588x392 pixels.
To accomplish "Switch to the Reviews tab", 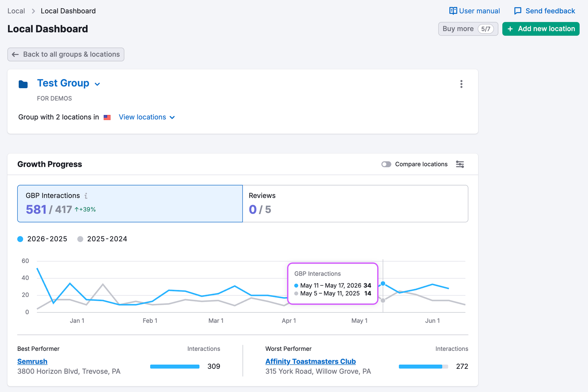I will [355, 204].
